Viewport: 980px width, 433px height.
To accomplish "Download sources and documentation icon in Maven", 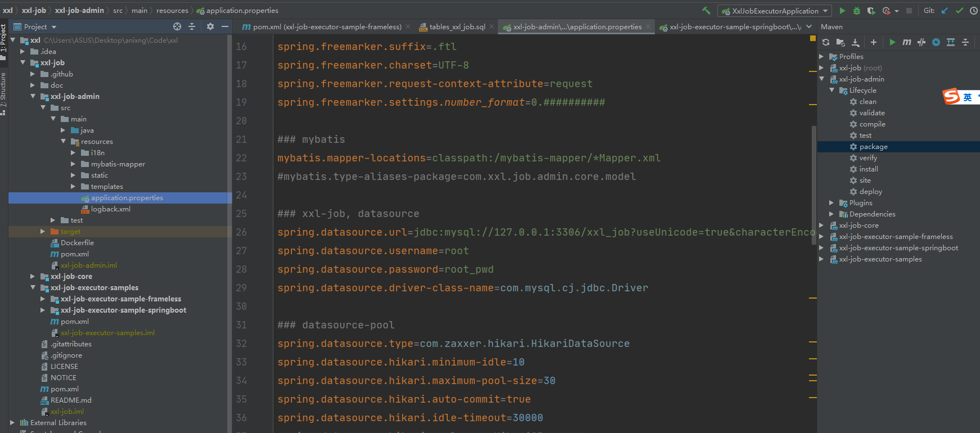I will (855, 42).
